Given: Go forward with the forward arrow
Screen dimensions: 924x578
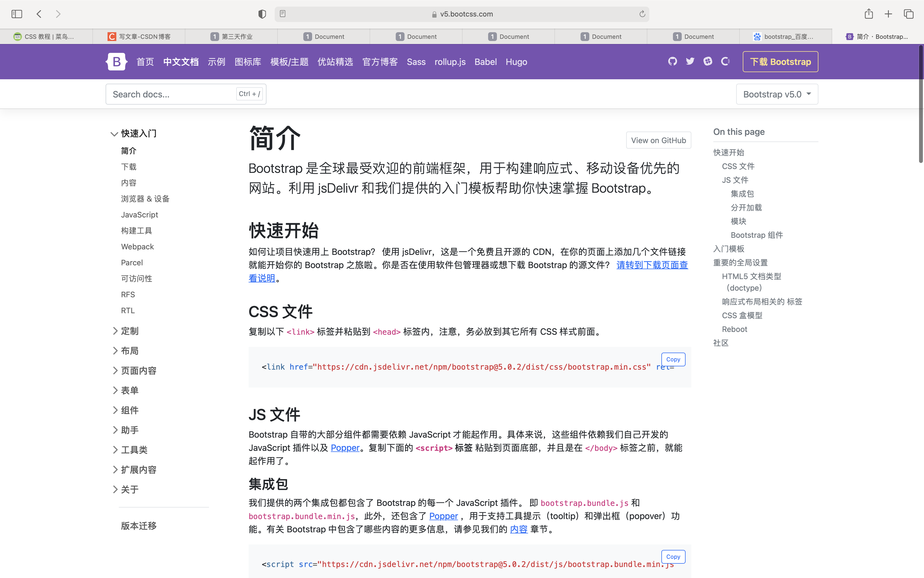Looking at the screenshot, I should 58,14.
